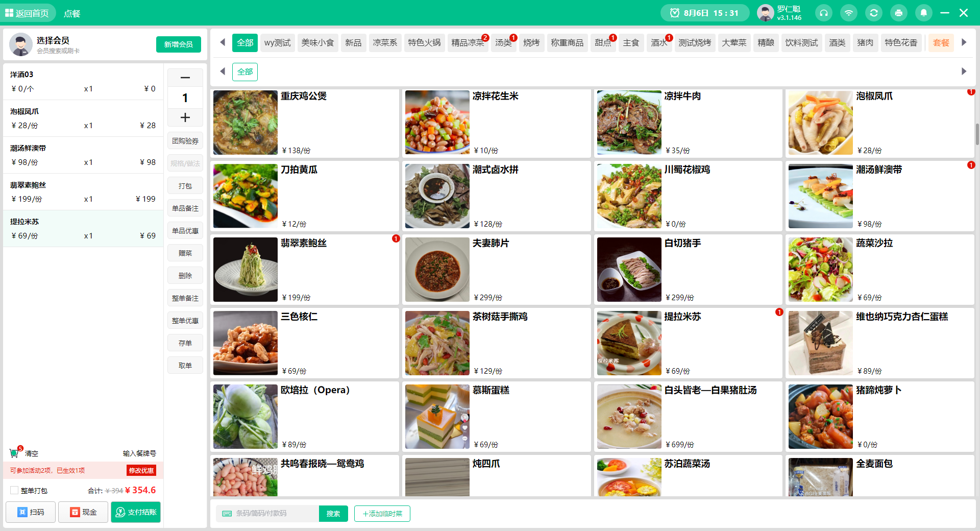Click the 重庆鸡公煲 dish thumbnail
Viewport: 980px width, 531px height.
click(x=246, y=123)
